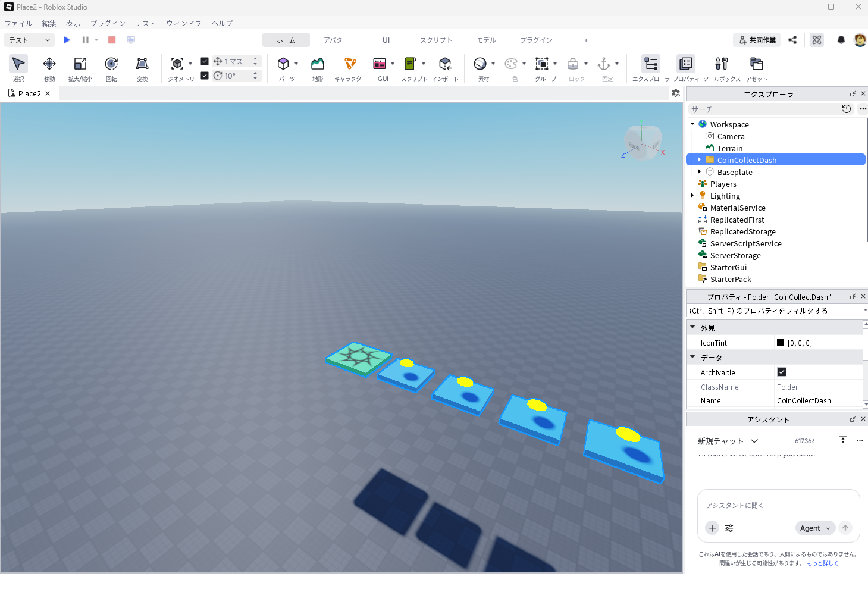868x589 pixels.
Task: Focus the アシスタントに聞く input box
Action: coord(778,505)
